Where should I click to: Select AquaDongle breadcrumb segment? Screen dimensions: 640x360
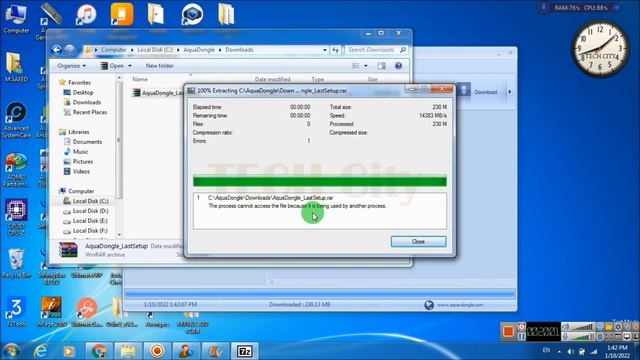[x=199, y=50]
